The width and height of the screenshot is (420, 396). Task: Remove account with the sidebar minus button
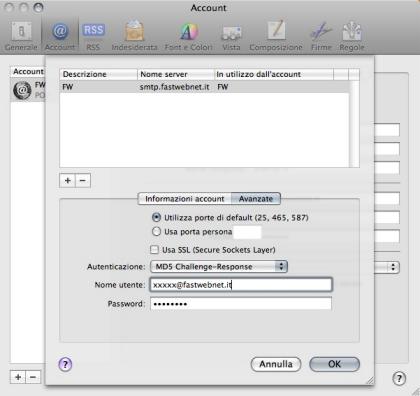pyautogui.click(x=33, y=377)
